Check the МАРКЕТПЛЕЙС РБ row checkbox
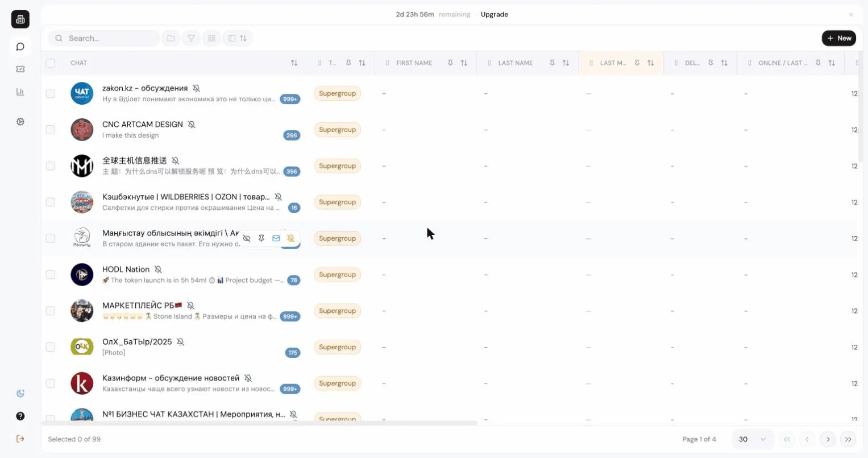 click(x=51, y=311)
